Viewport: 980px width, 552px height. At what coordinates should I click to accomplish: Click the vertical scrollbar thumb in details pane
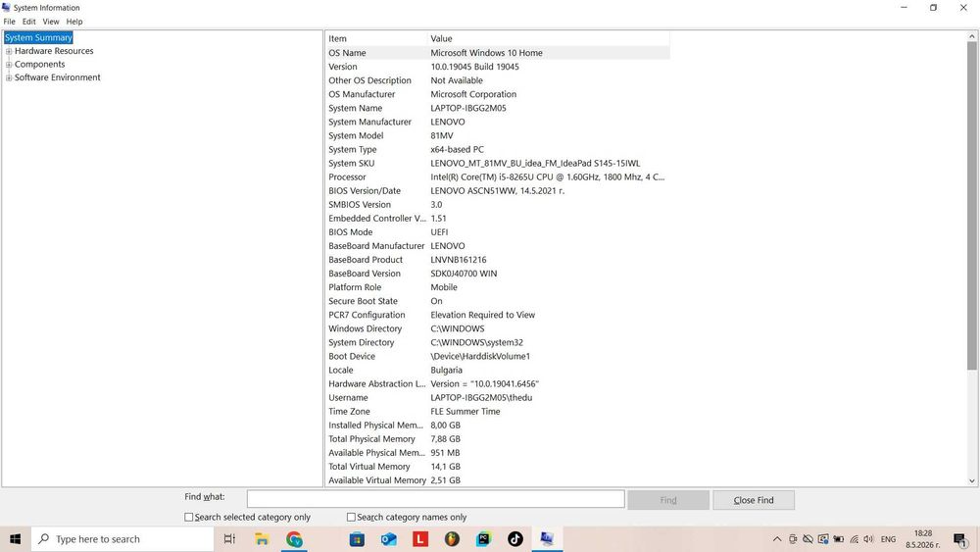972,206
